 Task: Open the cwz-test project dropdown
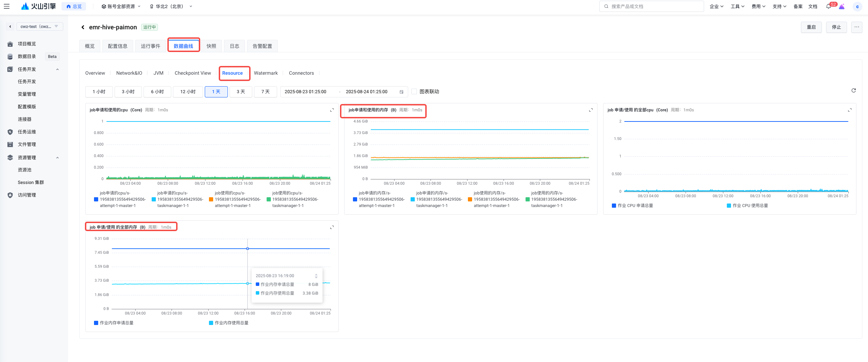coord(39,27)
